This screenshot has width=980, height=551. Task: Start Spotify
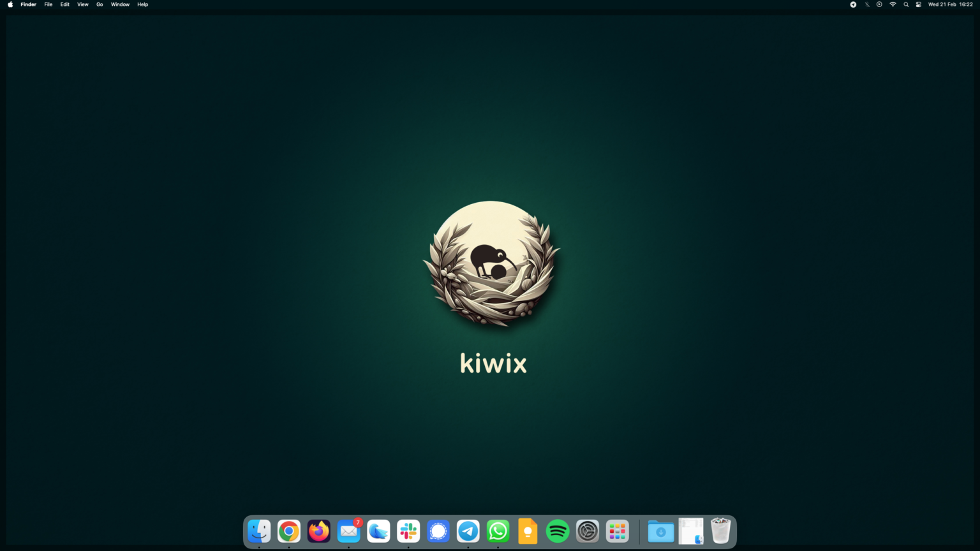(557, 531)
